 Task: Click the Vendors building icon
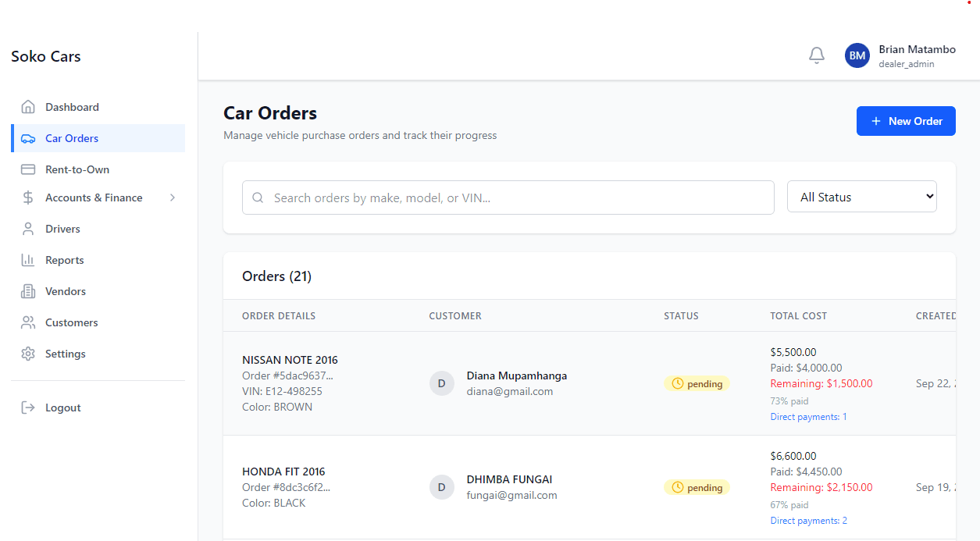click(28, 291)
